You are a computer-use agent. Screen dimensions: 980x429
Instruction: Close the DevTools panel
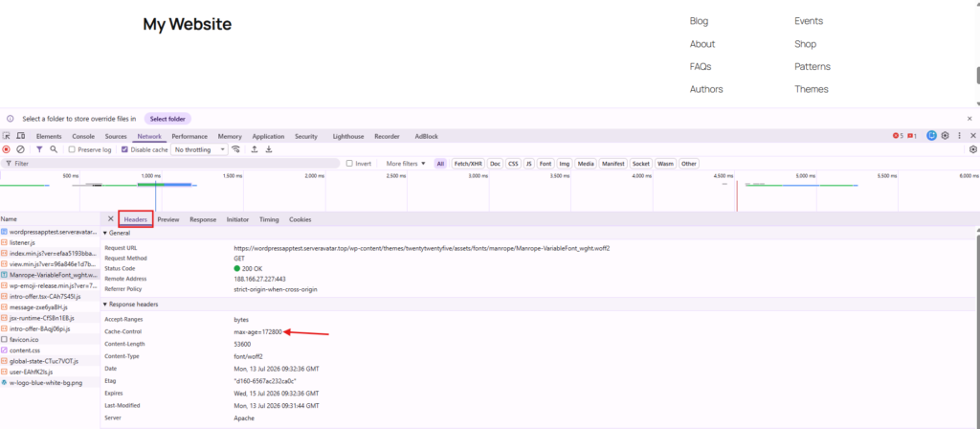[973, 136]
